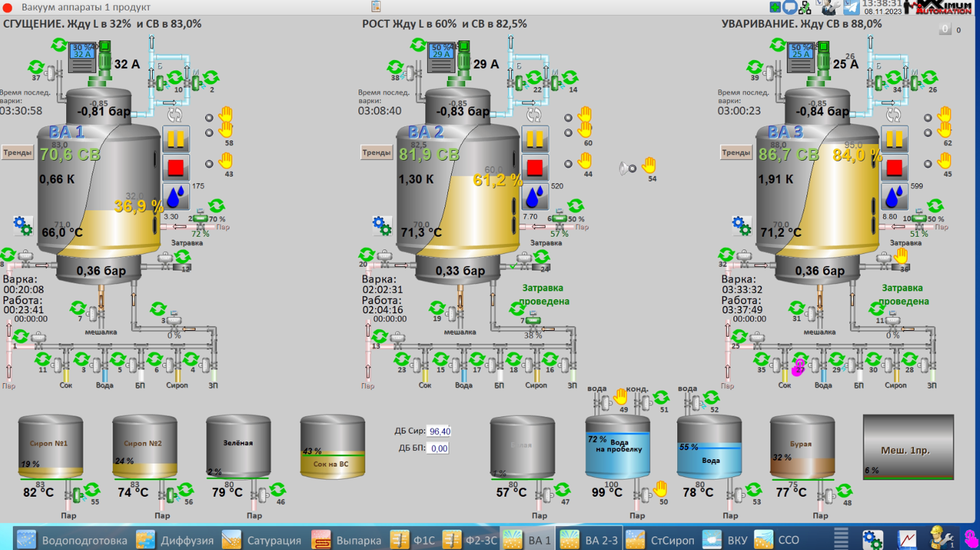This screenshot has height=550, width=980.
Task: Click the hand icon numbered 54 near the speaker
Action: coord(649,166)
